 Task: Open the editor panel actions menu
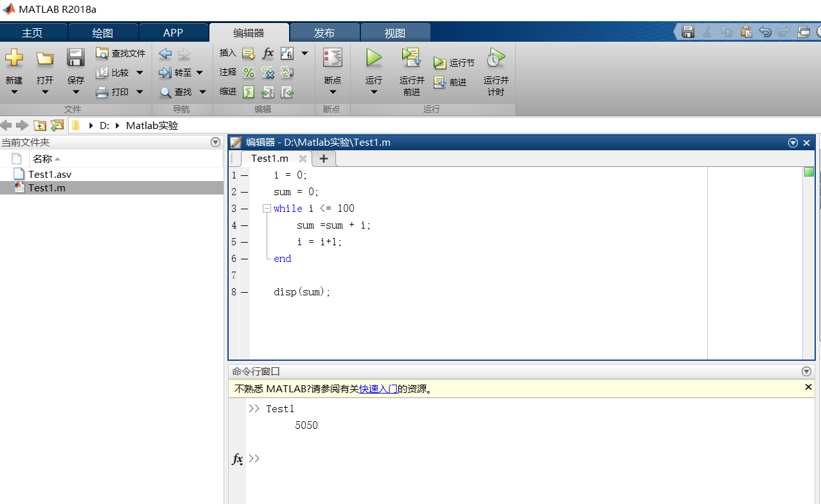coord(793,143)
